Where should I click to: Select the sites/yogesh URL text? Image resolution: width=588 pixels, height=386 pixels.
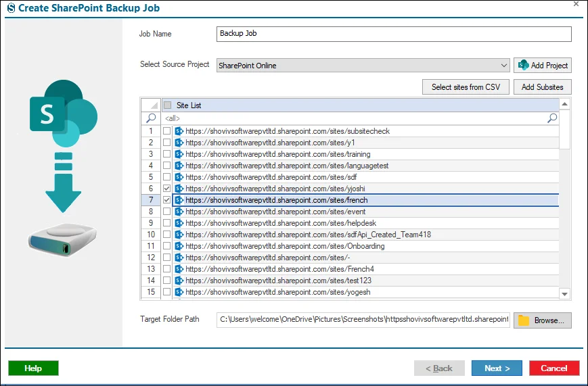pos(278,292)
